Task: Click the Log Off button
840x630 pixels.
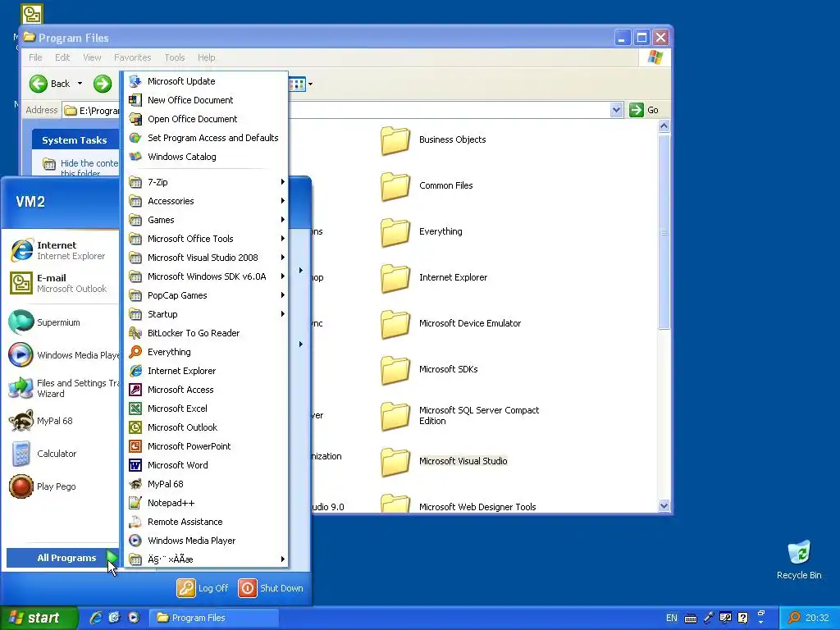Action: [203, 587]
